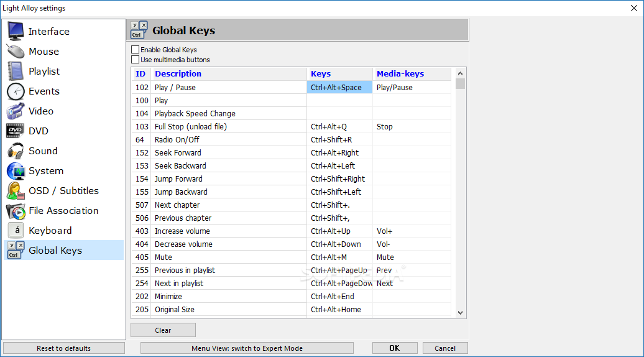Click the DVD logo icon

click(15, 131)
